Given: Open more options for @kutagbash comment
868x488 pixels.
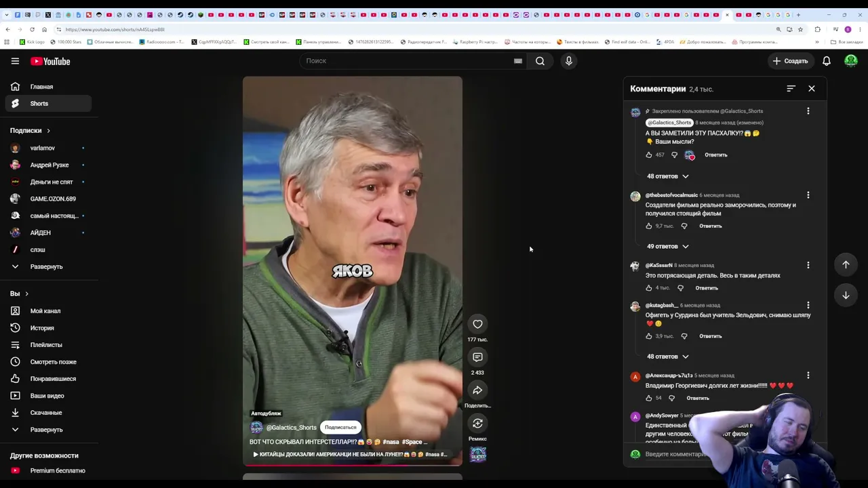Looking at the screenshot, I should click(x=808, y=305).
